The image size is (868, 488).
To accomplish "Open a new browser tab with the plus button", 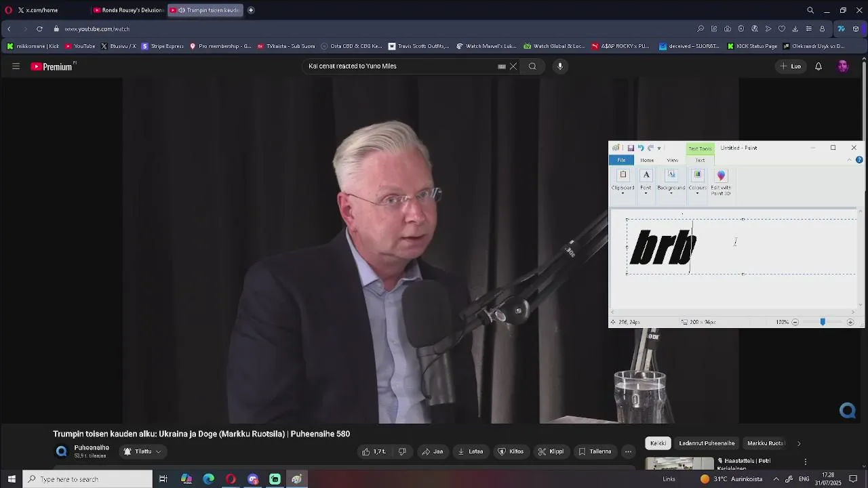I will tap(251, 10).
